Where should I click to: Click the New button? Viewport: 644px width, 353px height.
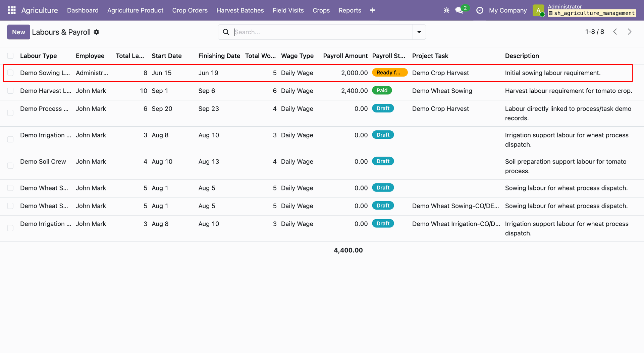tap(18, 32)
